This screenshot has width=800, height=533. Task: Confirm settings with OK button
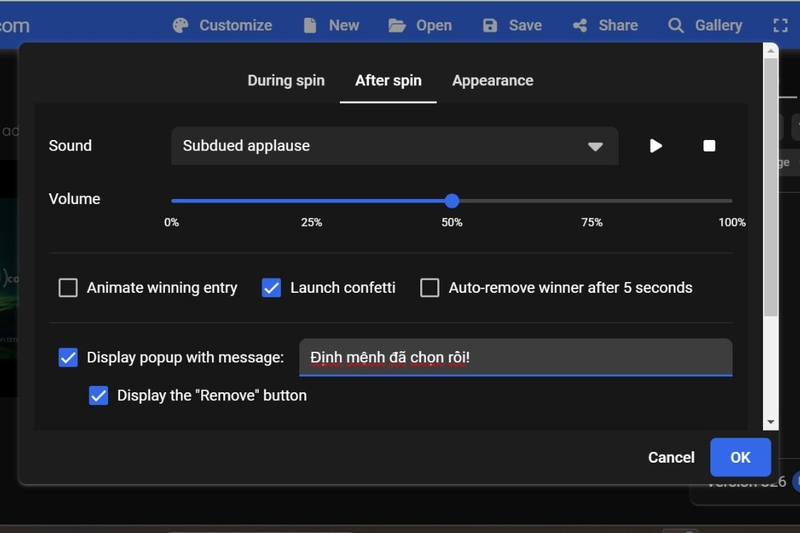coord(740,458)
